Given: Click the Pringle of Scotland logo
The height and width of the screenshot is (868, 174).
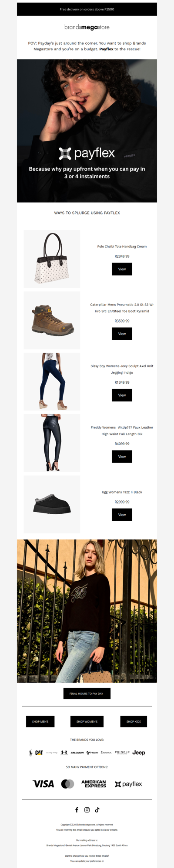Looking at the screenshot, I should pyautogui.click(x=122, y=753).
